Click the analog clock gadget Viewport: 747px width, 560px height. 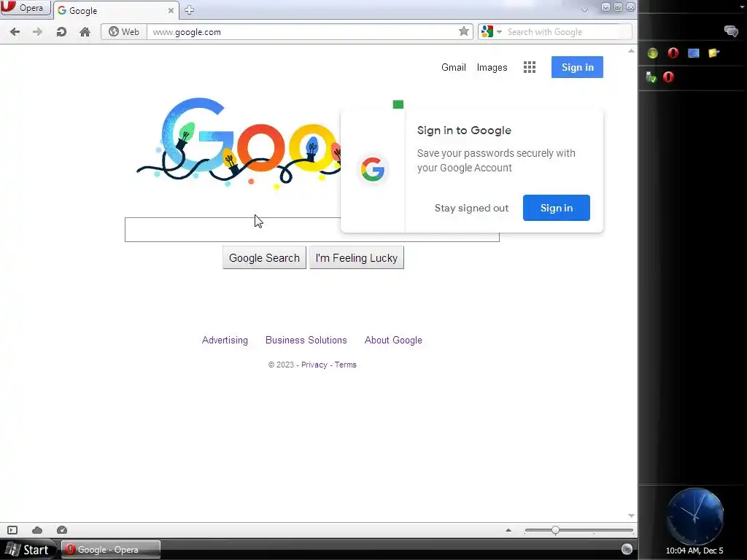point(694,516)
